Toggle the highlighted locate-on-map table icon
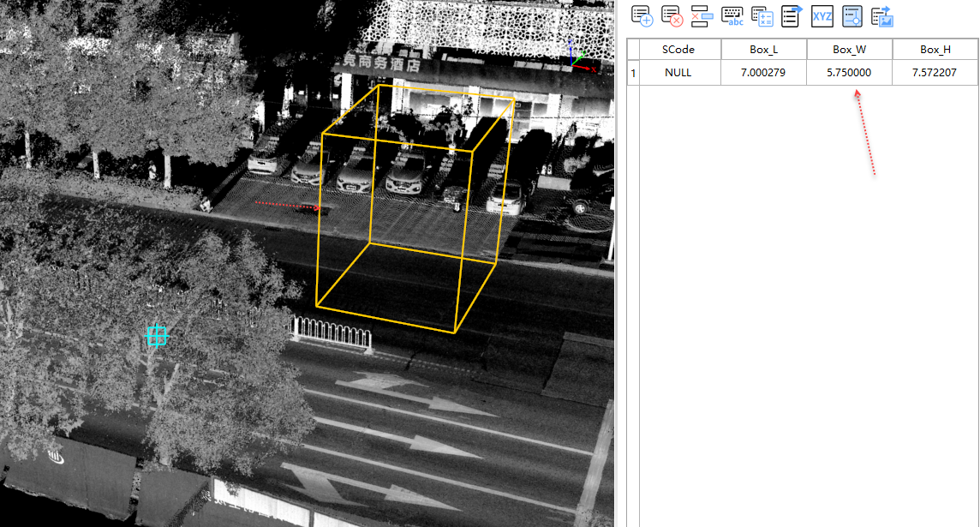 tap(852, 16)
